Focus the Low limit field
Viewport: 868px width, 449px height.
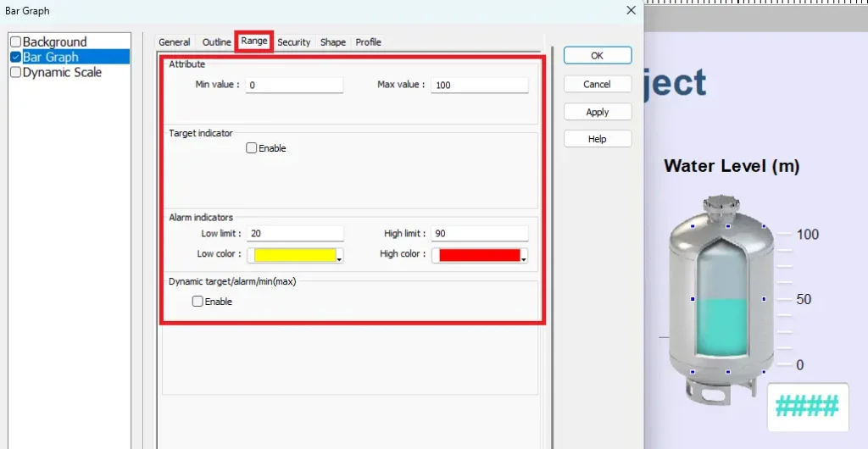[294, 233]
